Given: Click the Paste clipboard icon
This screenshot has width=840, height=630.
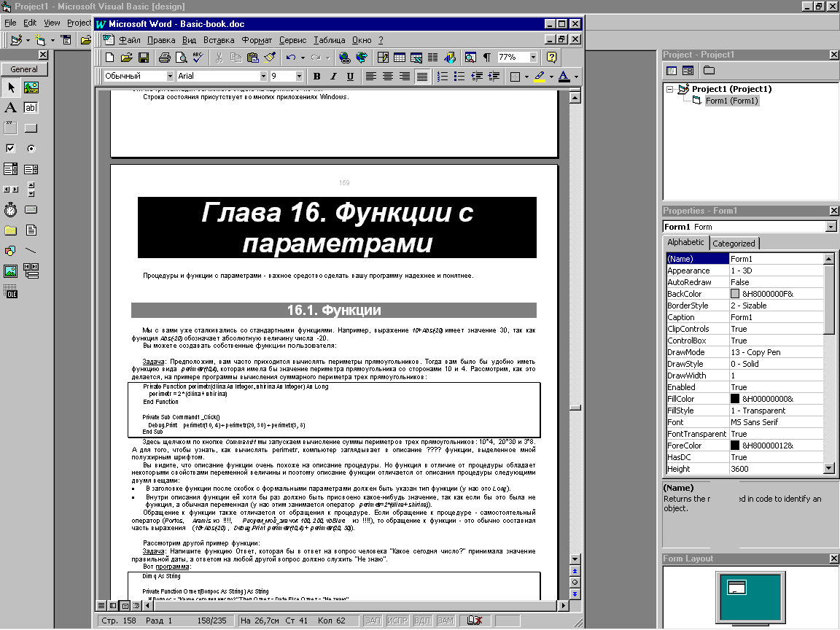Looking at the screenshot, I should [253, 58].
